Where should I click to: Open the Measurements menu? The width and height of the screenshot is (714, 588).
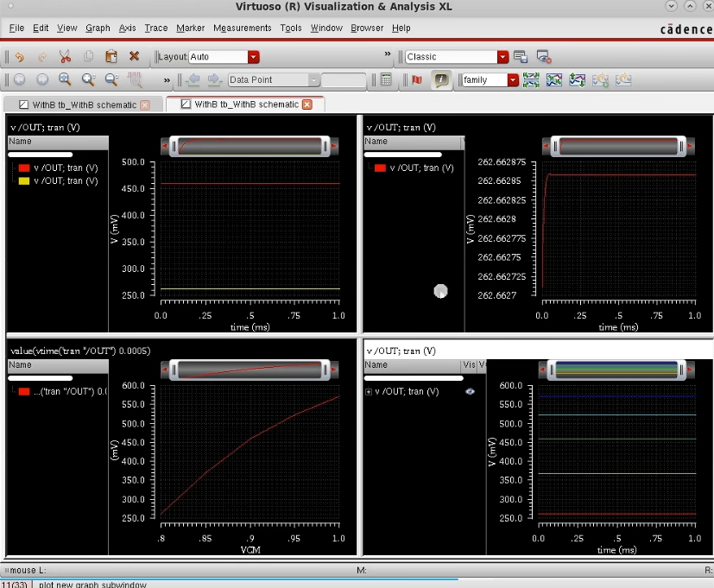243,28
